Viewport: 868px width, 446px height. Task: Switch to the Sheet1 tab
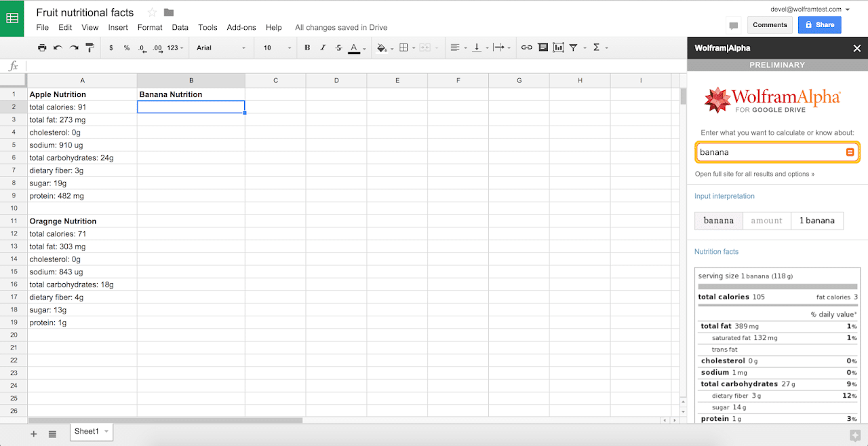coord(88,431)
